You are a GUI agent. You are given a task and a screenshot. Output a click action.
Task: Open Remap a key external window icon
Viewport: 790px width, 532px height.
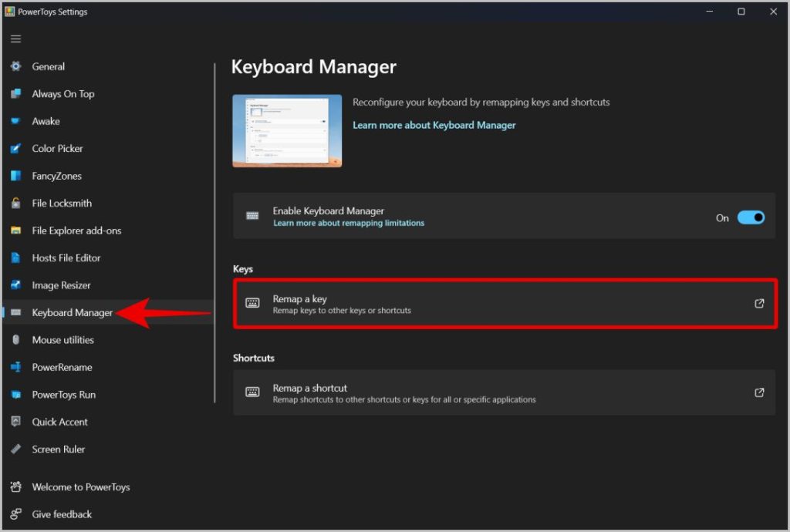point(759,303)
